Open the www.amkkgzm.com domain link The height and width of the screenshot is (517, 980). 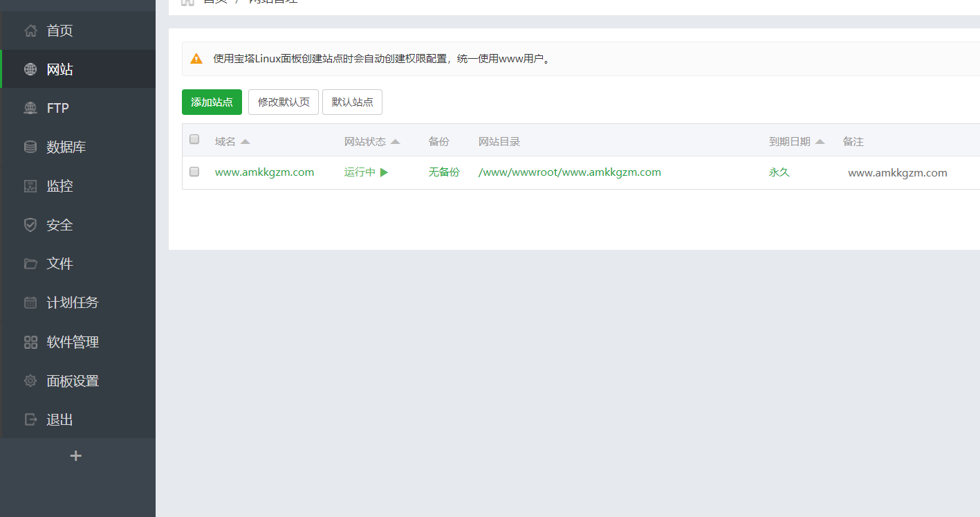tap(265, 172)
